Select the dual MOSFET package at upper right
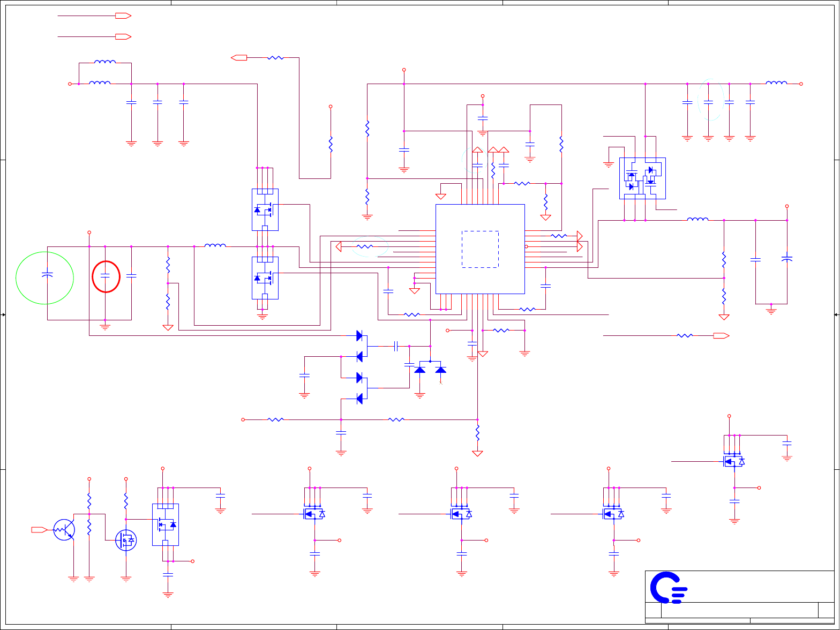This screenshot has width=840, height=630. (642, 178)
